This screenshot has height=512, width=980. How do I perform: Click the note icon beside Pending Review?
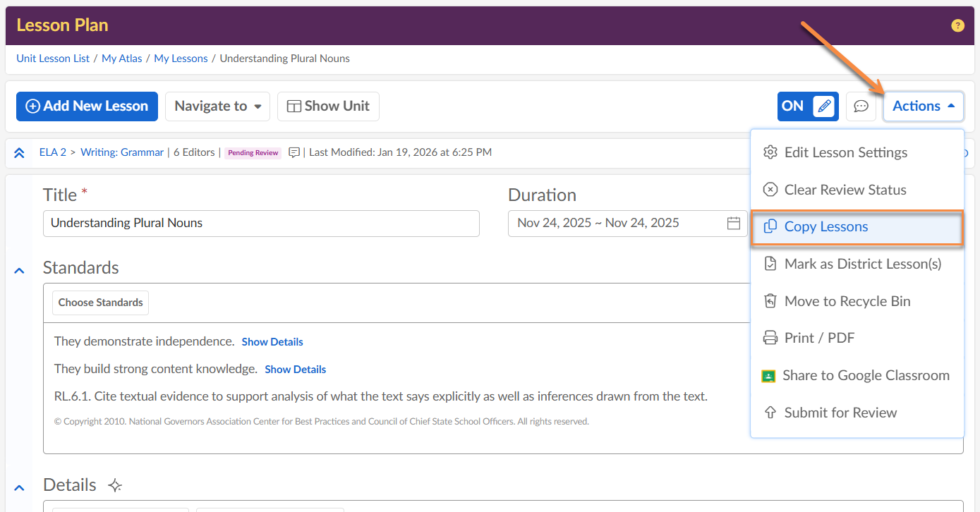point(294,152)
